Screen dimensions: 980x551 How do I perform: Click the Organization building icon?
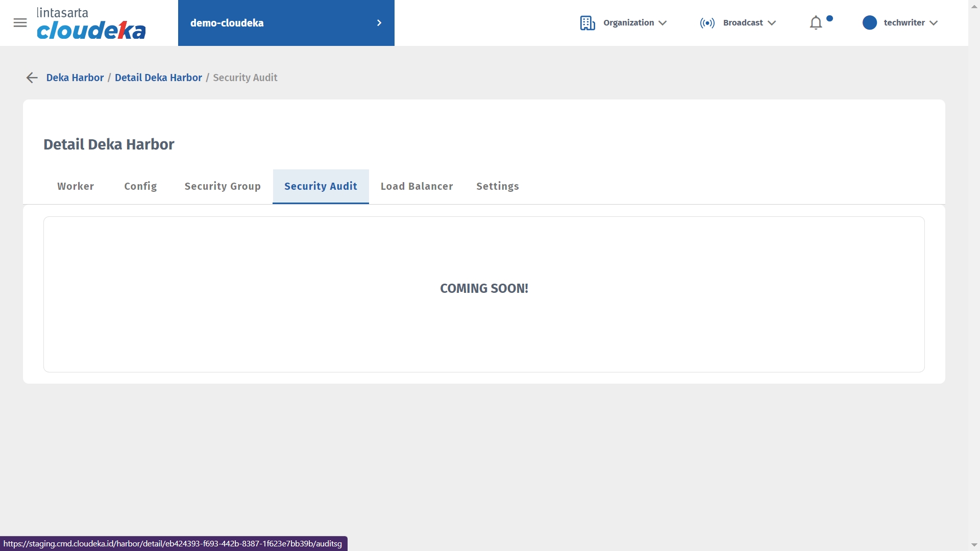pyautogui.click(x=587, y=23)
